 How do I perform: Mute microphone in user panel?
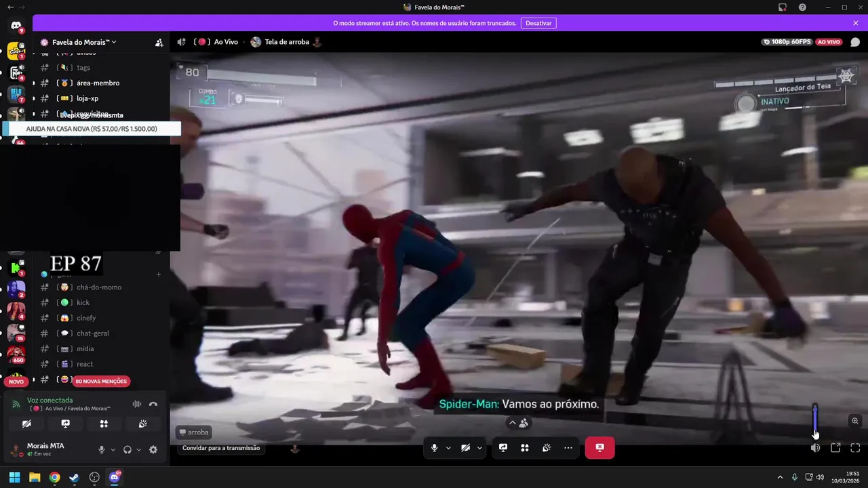102,449
